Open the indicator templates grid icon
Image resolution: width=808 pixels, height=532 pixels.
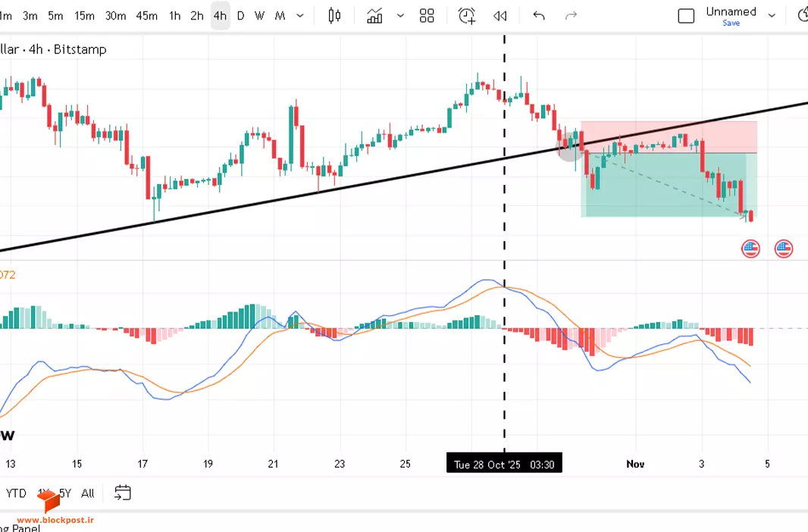coord(427,16)
